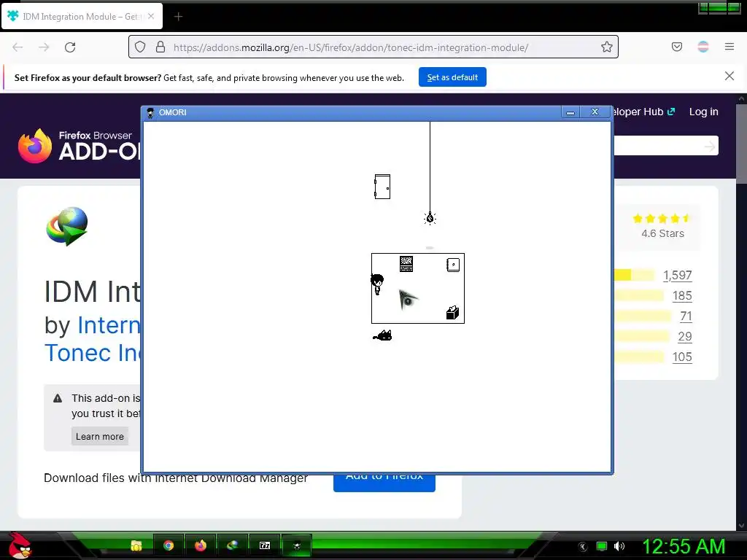Open the 71 three-star reviews link

(686, 316)
